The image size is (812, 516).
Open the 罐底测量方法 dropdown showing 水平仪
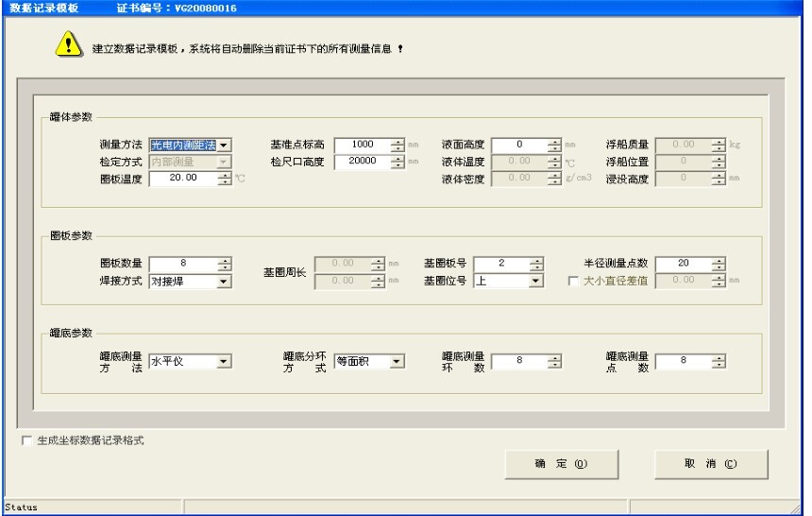click(x=224, y=360)
